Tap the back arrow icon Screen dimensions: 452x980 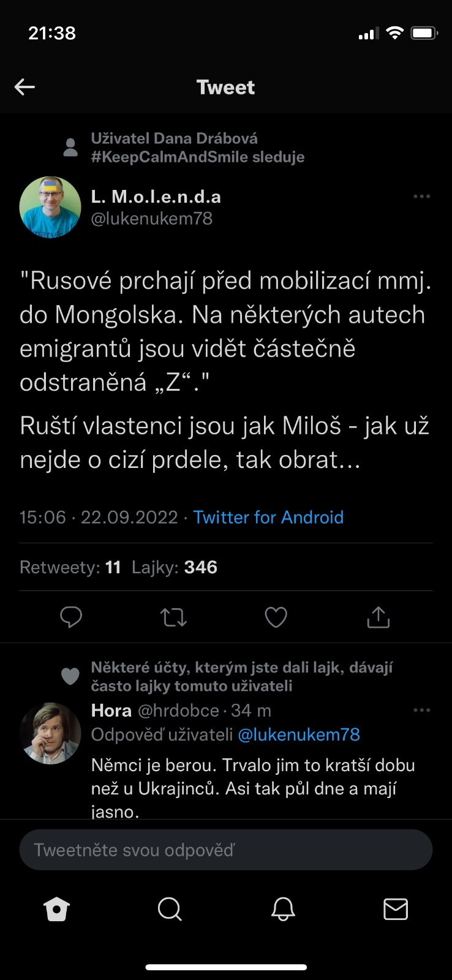point(24,87)
